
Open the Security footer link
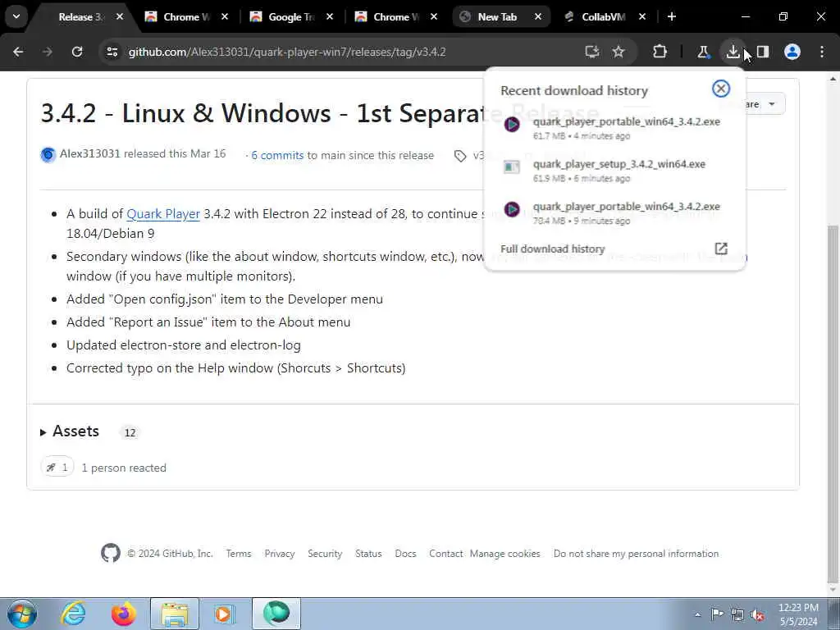pyautogui.click(x=325, y=554)
